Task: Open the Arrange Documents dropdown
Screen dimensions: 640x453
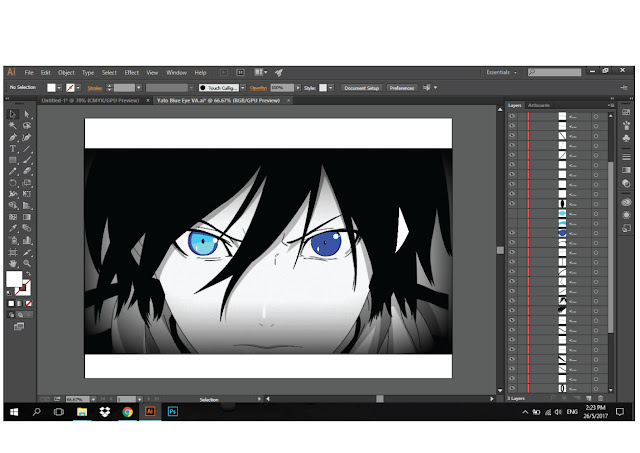Action: pos(261,72)
